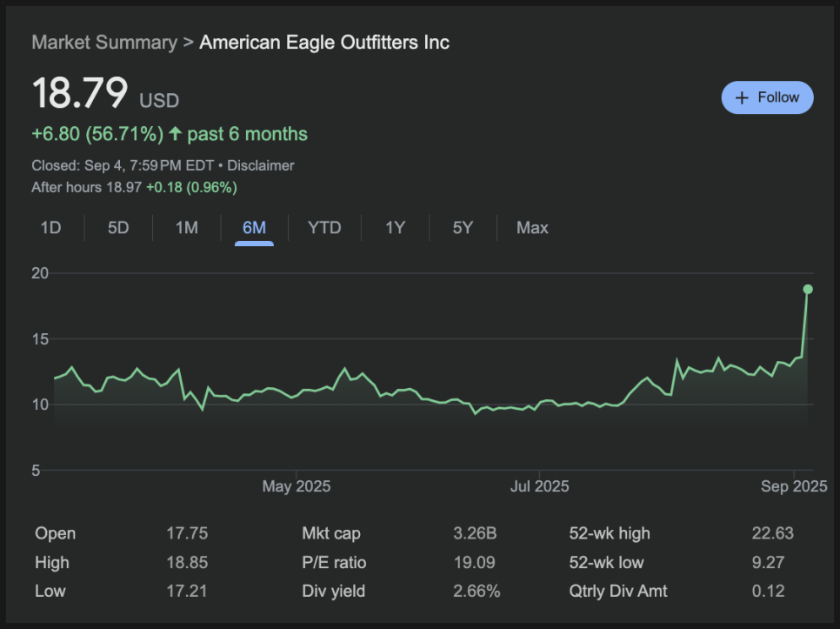Open the Market Summary link
This screenshot has width=840, height=629.
point(104,43)
